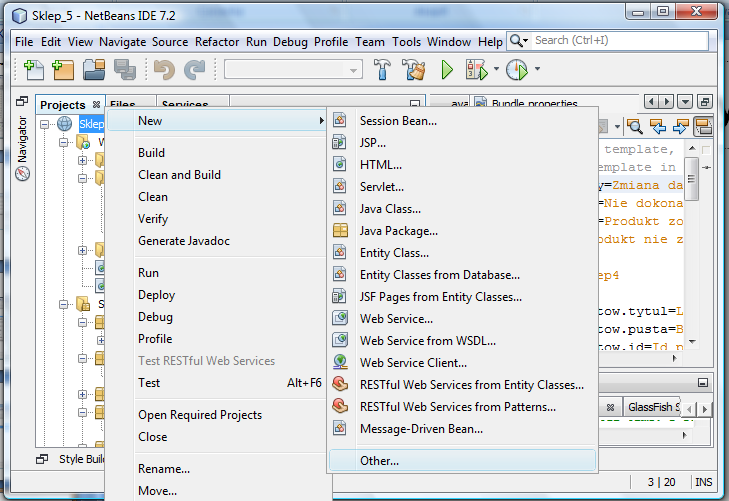
Task: Click RESTful Web Services from Patterns icon
Action: point(340,406)
